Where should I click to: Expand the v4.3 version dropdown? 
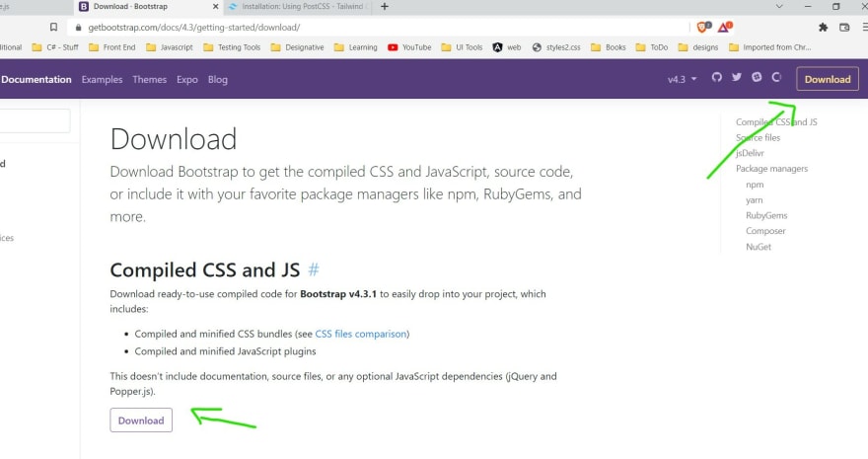pos(682,79)
